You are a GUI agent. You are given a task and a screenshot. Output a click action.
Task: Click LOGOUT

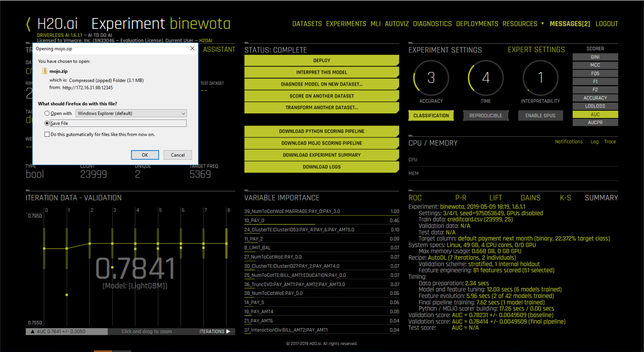click(x=607, y=24)
